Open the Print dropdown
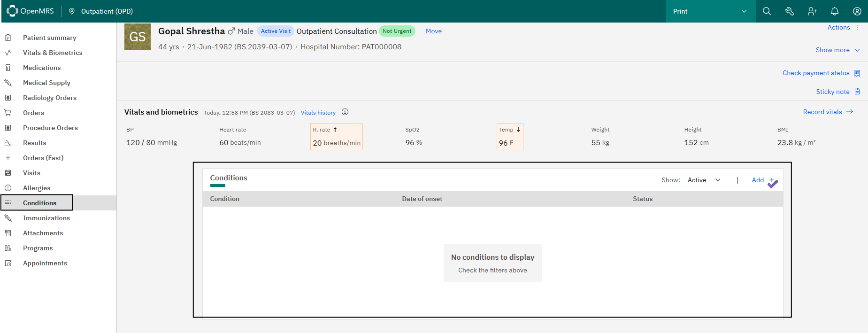Screen dimensions: 868x333 coord(710,11)
